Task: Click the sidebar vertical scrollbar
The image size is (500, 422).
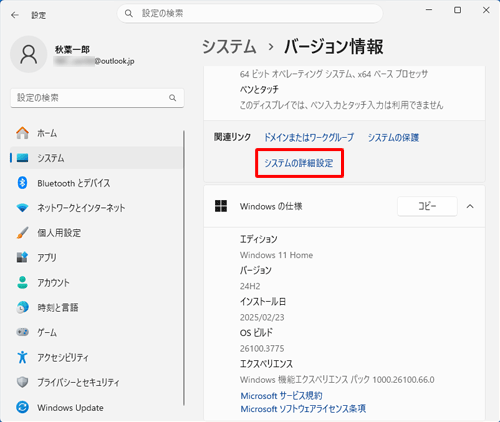Action: click(184, 268)
